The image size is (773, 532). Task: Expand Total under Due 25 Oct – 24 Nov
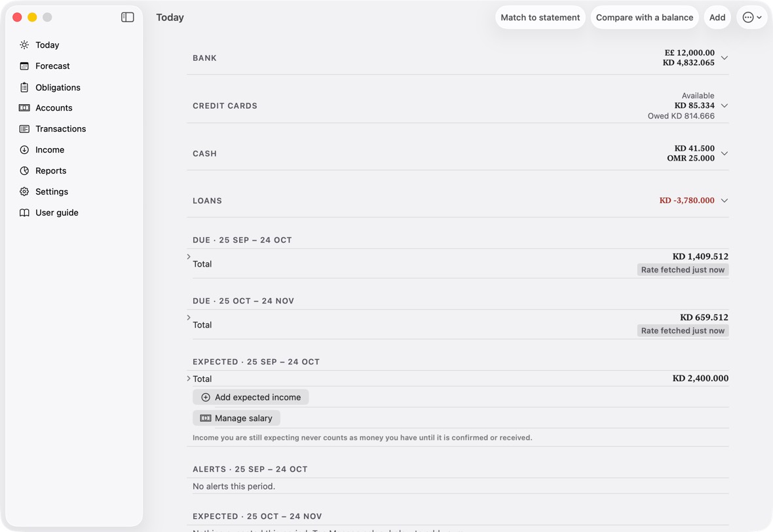[x=189, y=318]
